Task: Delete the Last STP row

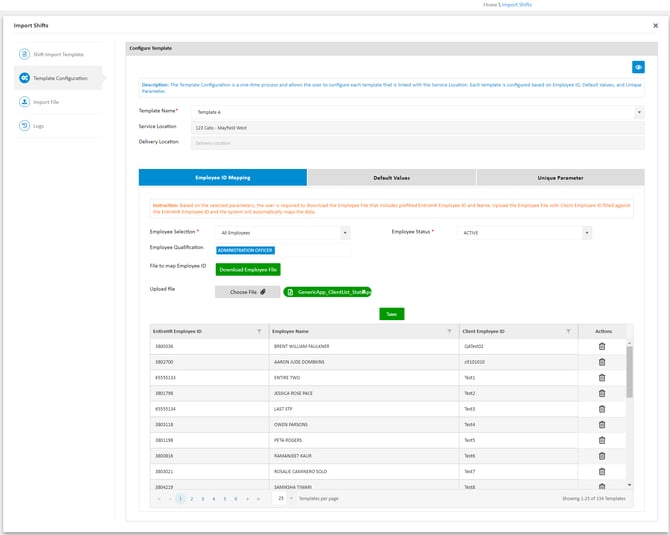Action: [602, 409]
